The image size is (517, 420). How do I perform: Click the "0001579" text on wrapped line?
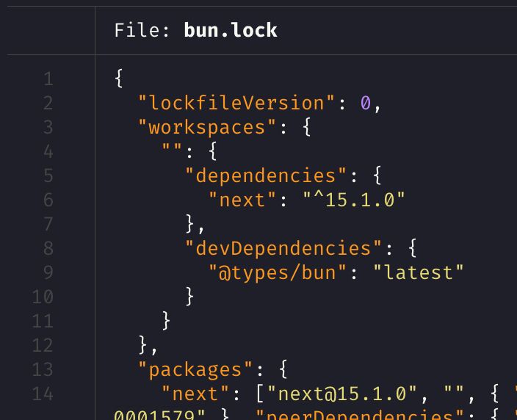[159, 415]
